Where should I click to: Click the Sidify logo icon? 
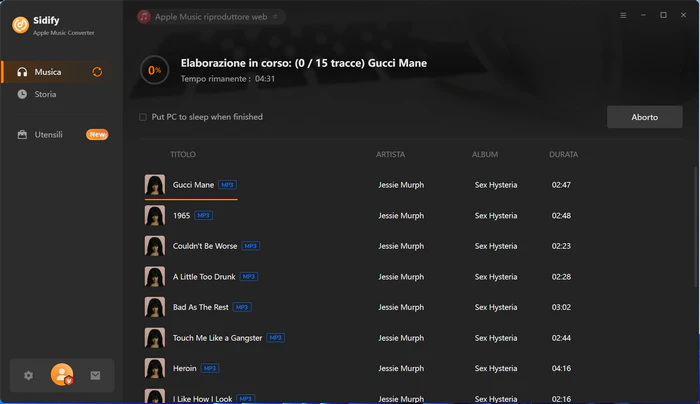[20, 25]
